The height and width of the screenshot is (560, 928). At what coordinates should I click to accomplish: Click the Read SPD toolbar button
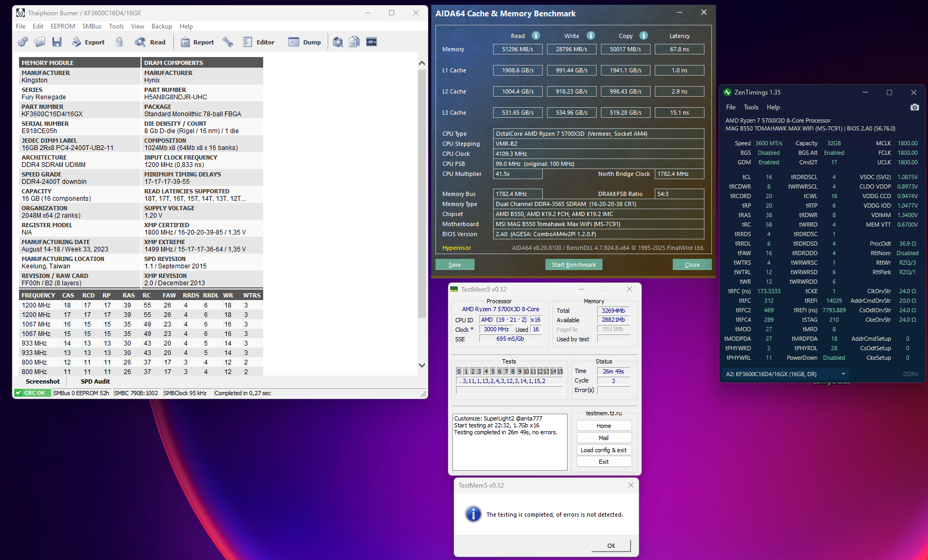click(150, 42)
